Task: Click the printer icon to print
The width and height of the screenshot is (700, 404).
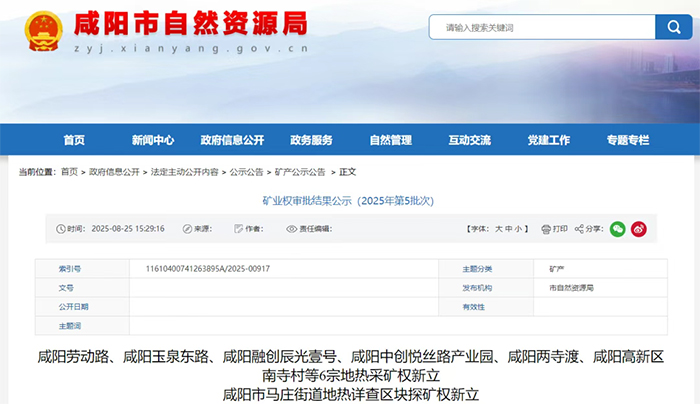Action: pyautogui.click(x=546, y=229)
